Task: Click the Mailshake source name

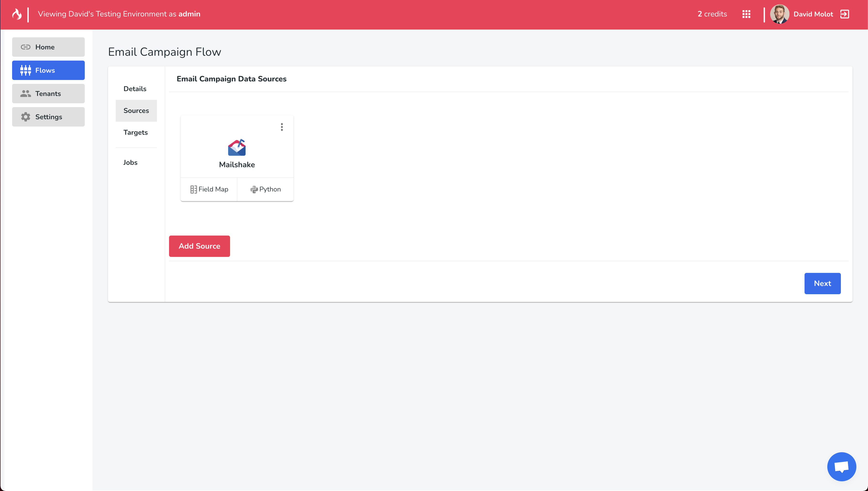Action: point(237,165)
